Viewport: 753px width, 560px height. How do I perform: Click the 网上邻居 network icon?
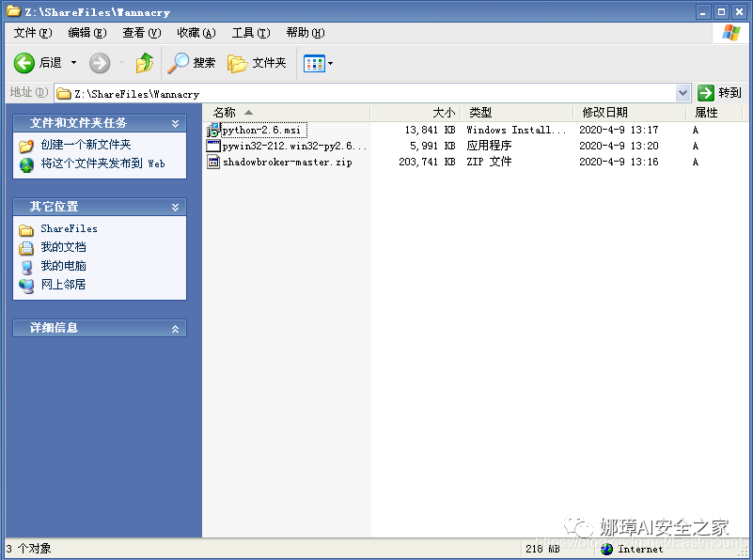tap(26, 286)
